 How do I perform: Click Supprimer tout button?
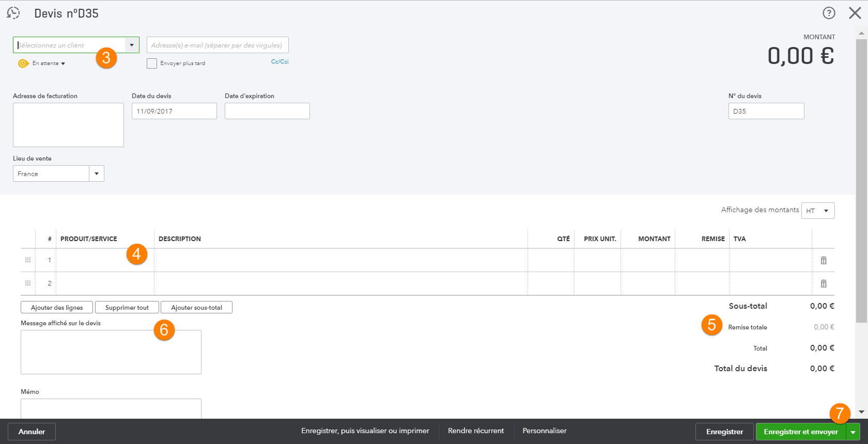tap(127, 307)
